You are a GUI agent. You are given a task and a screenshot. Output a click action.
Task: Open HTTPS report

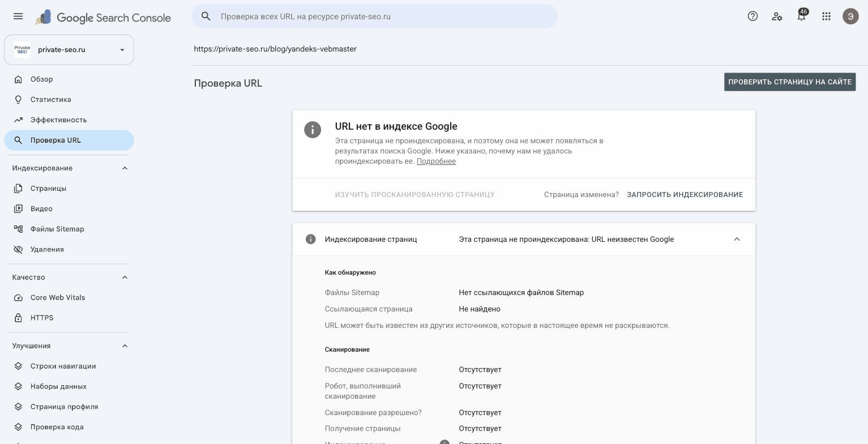69,318
